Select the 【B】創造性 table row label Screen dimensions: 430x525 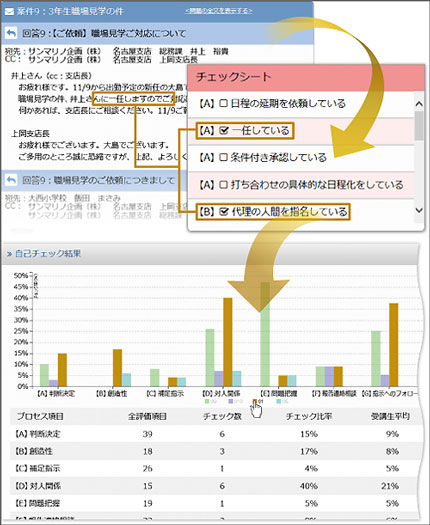click(x=33, y=451)
